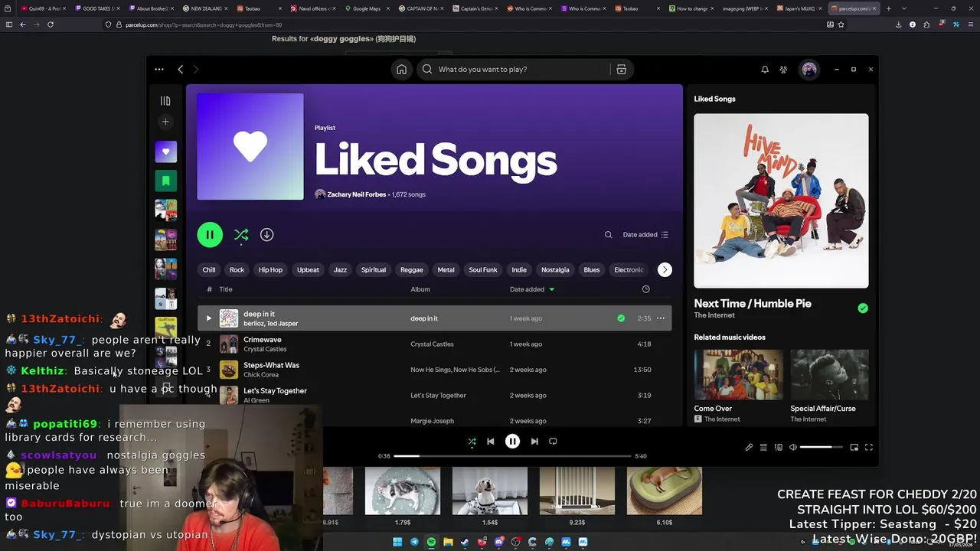The width and height of the screenshot is (980, 551).
Task: Filter by Upbeat chip
Action: [x=308, y=269]
